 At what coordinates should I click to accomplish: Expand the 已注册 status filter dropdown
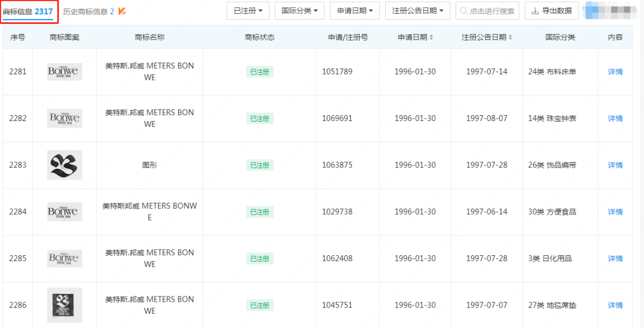pos(247,11)
